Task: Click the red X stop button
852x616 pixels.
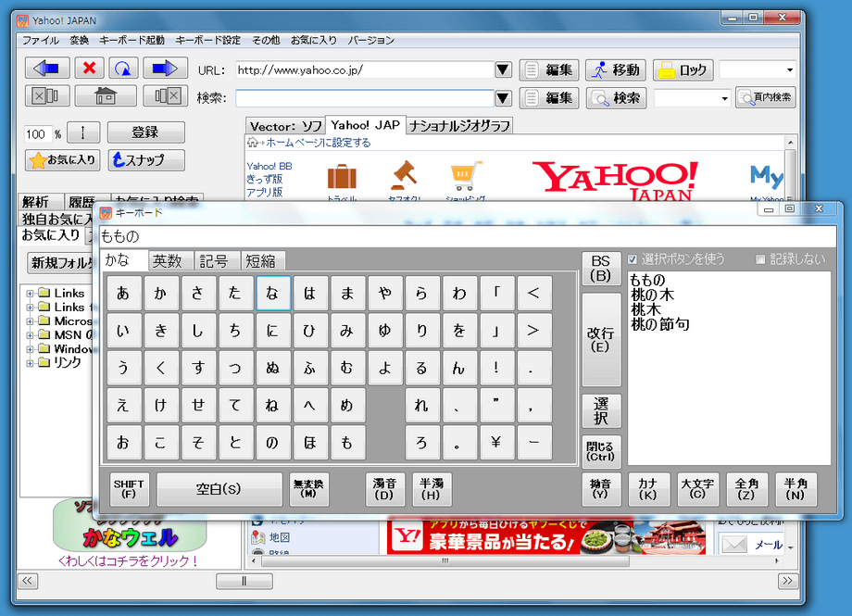Action: (x=89, y=69)
